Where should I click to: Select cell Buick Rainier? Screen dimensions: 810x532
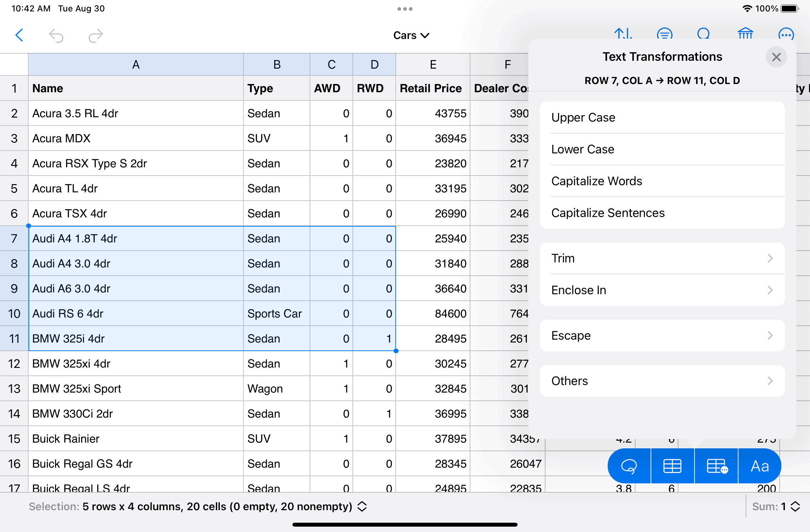click(x=136, y=439)
